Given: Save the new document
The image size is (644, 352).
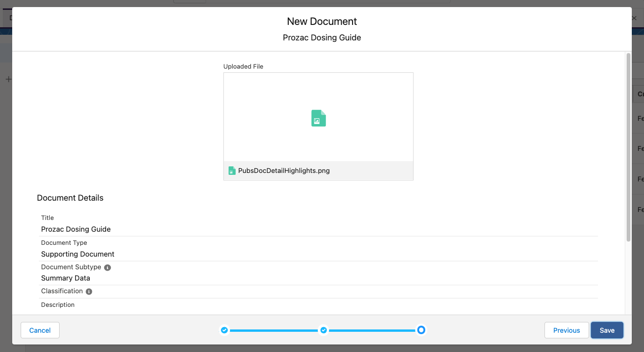Looking at the screenshot, I should (606, 330).
